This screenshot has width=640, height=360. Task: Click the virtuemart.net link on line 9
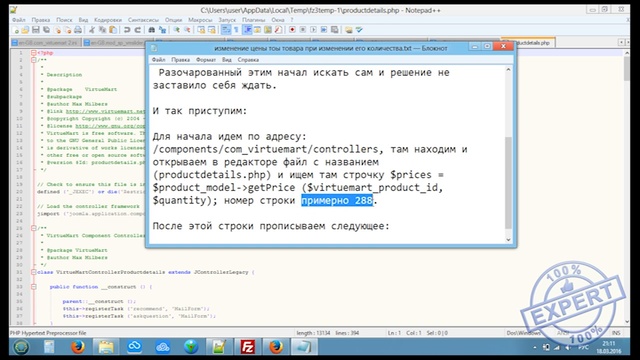[105, 111]
